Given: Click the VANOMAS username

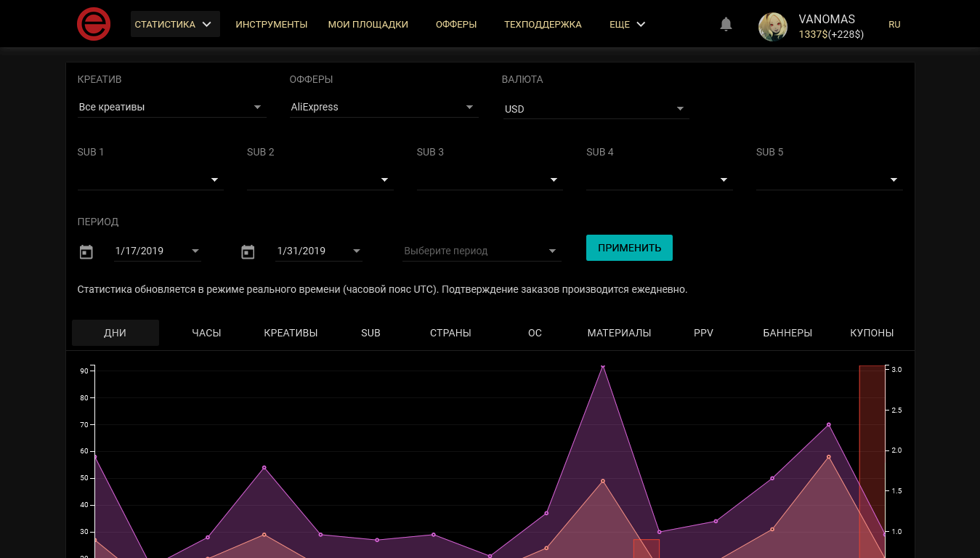Looking at the screenshot, I should 827,19.
